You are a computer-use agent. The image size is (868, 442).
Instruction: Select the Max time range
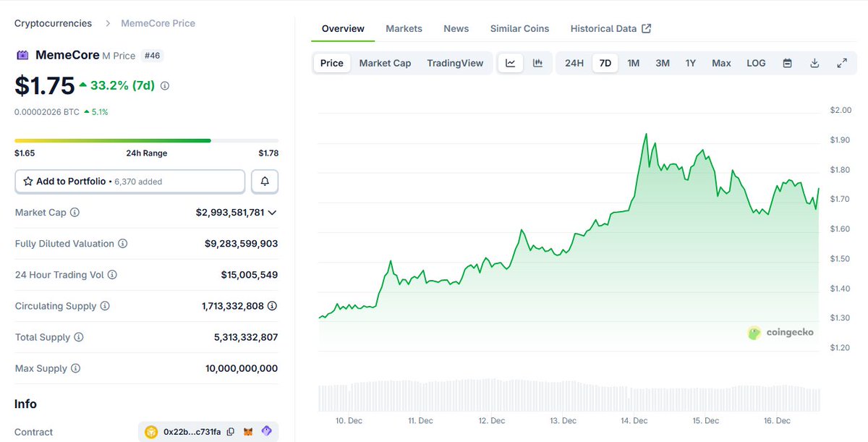[x=721, y=63]
